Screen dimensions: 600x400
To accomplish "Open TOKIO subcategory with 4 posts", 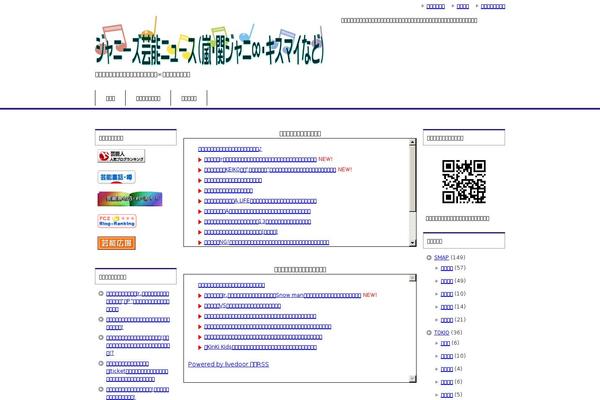I will [x=447, y=369].
